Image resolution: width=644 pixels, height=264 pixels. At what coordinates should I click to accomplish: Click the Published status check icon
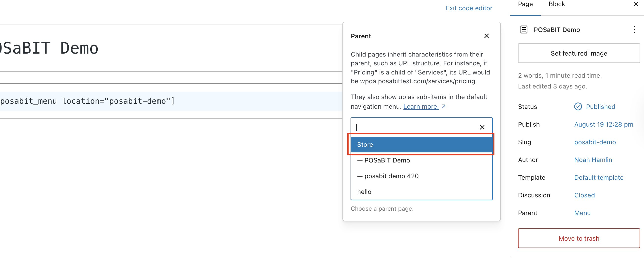pyautogui.click(x=578, y=107)
